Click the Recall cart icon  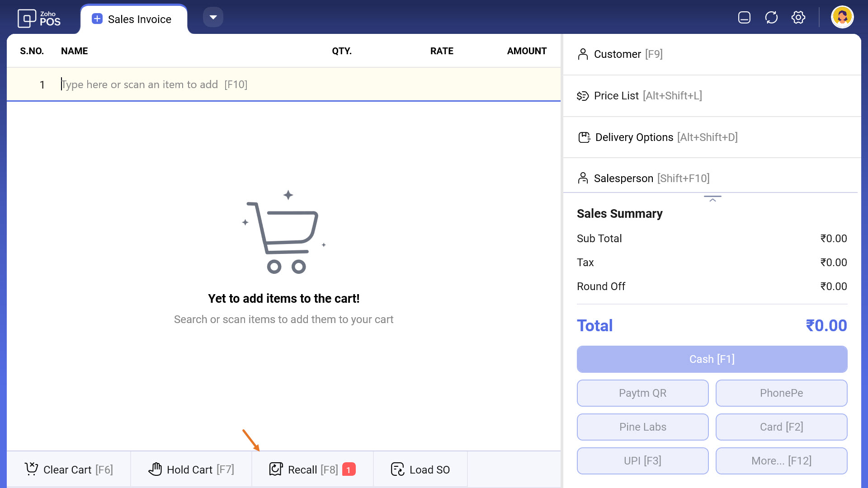point(276,469)
